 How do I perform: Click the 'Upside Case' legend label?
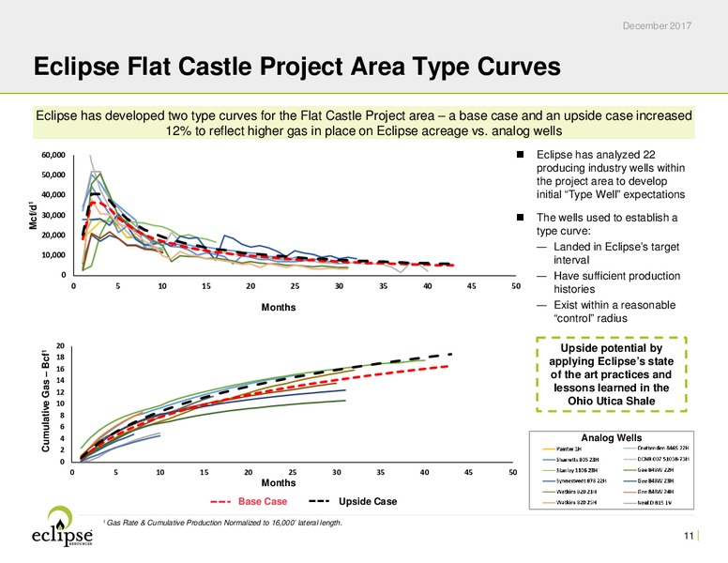tap(368, 501)
